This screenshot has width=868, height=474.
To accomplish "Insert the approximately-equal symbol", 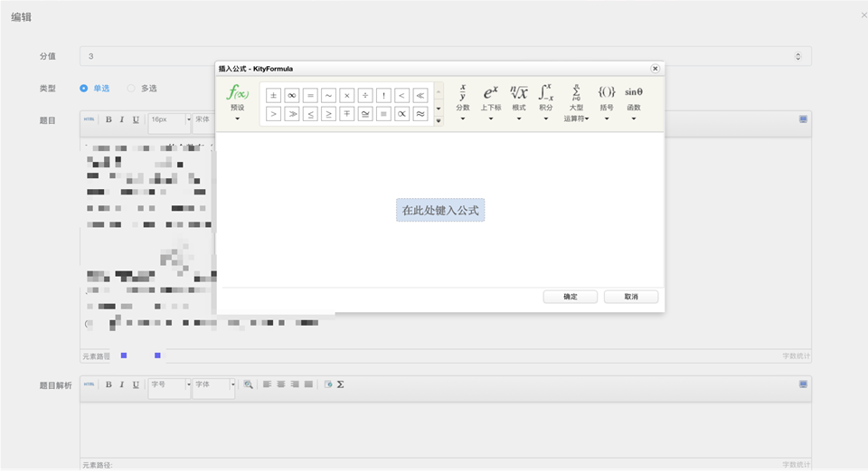I will point(420,113).
